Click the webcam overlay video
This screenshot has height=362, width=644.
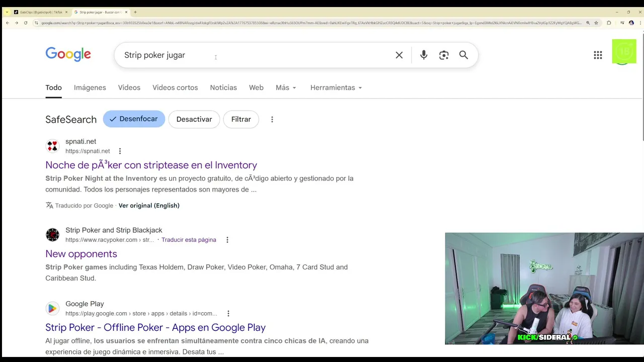544,289
